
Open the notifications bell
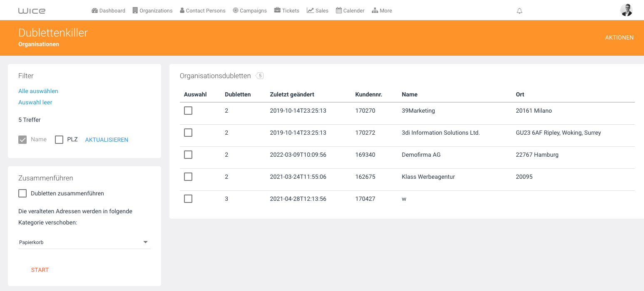(x=520, y=11)
